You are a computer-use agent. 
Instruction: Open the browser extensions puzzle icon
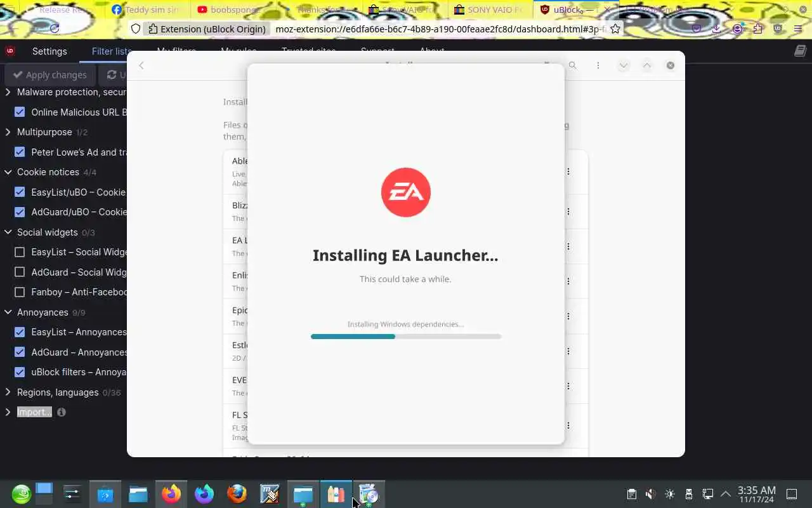[x=757, y=29]
